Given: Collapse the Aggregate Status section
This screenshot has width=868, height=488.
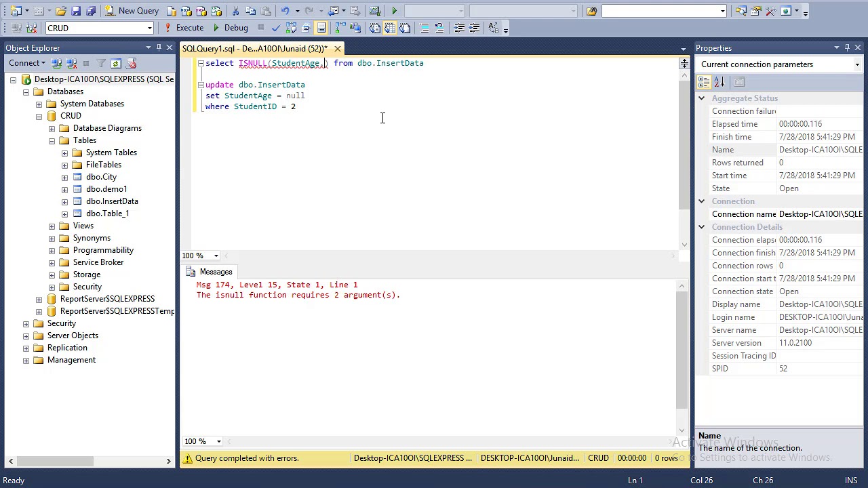Looking at the screenshot, I should (x=702, y=98).
